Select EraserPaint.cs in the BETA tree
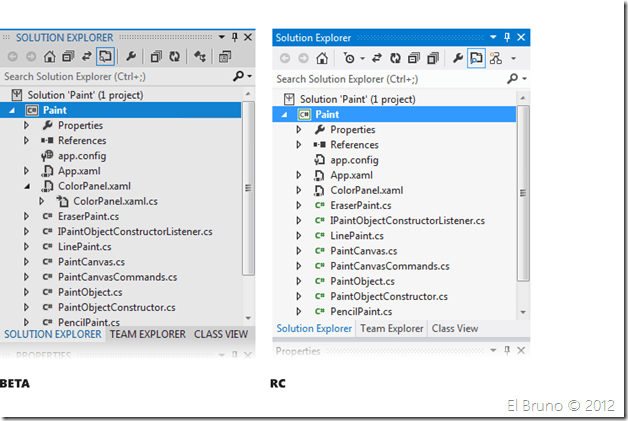Viewport: 628px width, 421px height. 88,216
